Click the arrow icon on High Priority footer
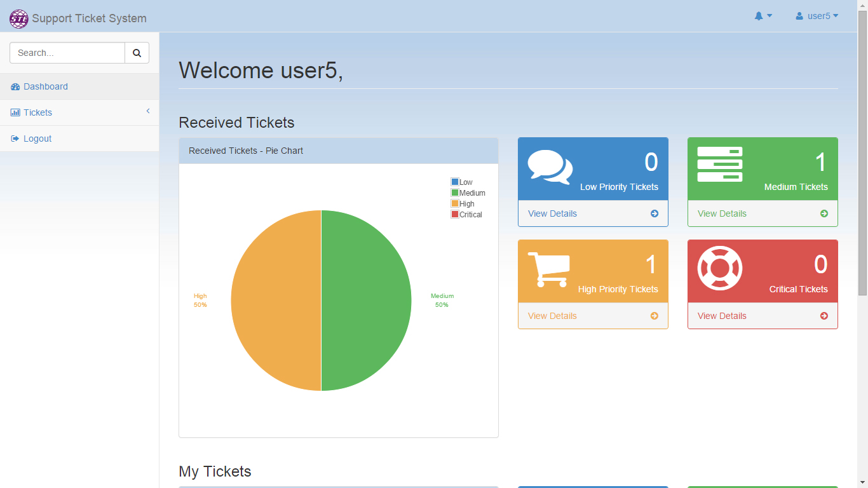The width and height of the screenshot is (868, 488). coord(654,316)
